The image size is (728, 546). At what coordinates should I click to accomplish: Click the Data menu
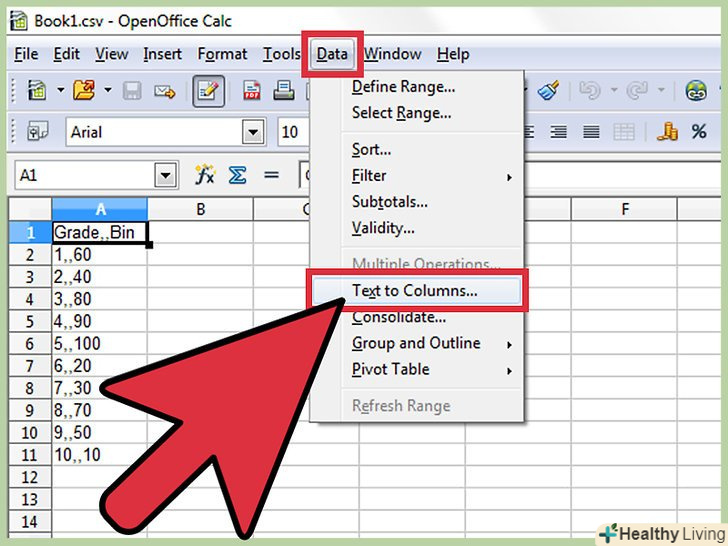(332, 54)
